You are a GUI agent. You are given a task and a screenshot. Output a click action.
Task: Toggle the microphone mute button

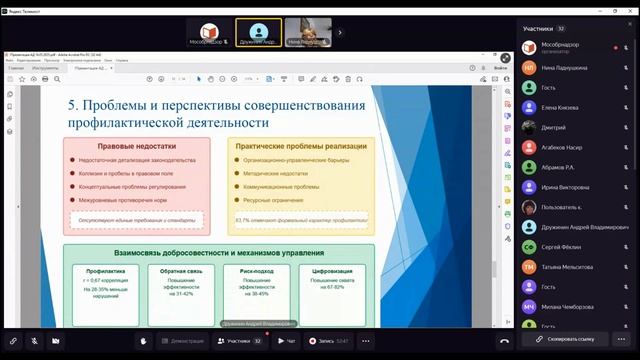point(35,341)
